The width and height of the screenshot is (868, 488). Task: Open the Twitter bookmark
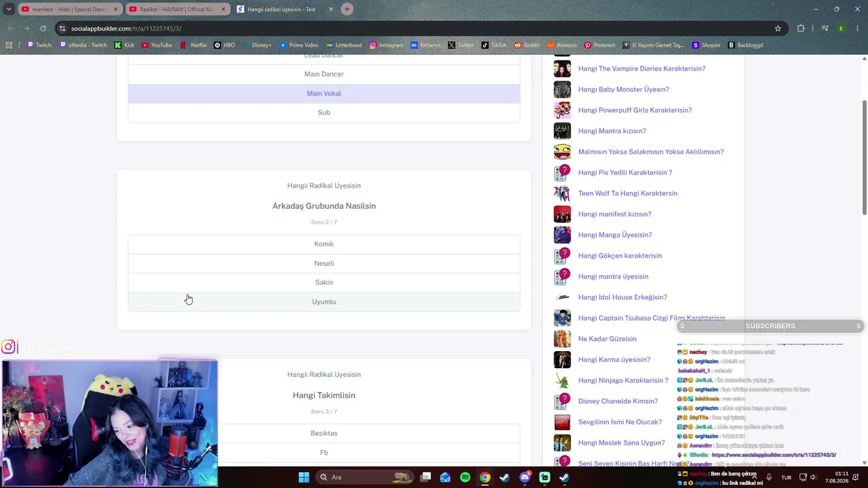coord(461,45)
